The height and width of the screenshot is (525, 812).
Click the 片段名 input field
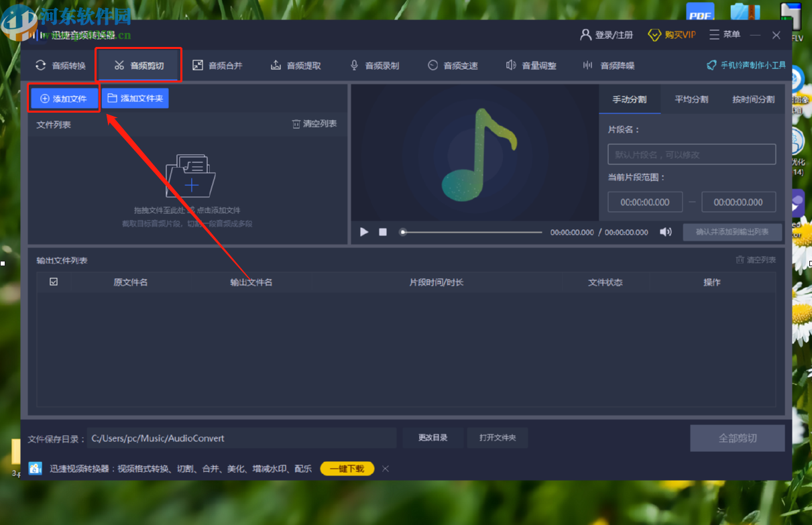(x=691, y=154)
